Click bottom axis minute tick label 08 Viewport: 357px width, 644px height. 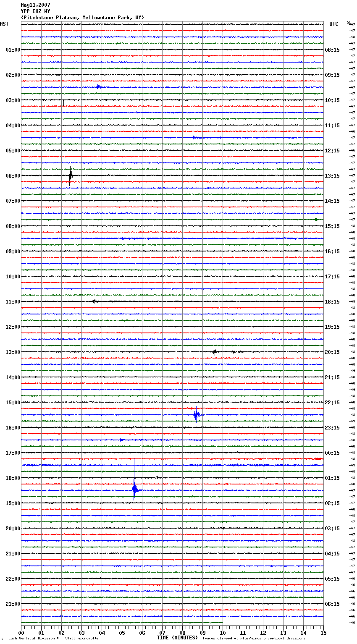[x=182, y=633]
